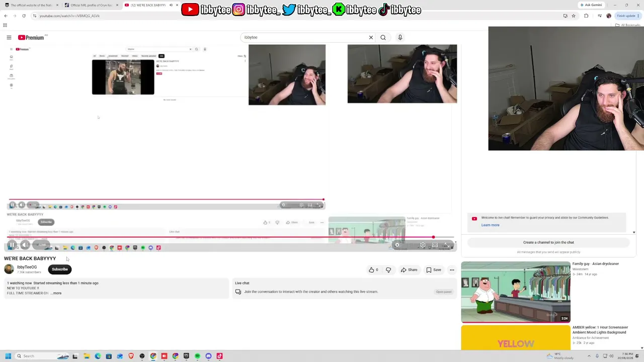Viewport: 644px width, 362px height.
Task: Dislike the live stream video
Action: pos(388,270)
